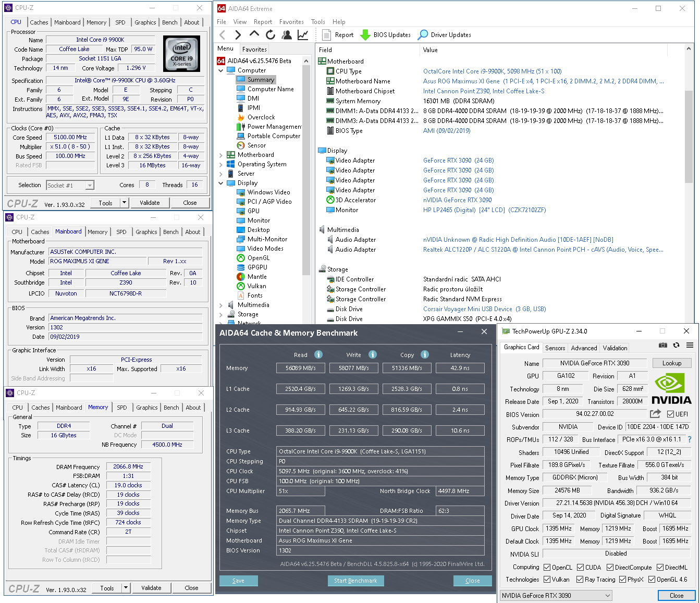Image resolution: width=700 pixels, height=603 pixels.
Task: Show info for Write column
Action: pos(373,354)
